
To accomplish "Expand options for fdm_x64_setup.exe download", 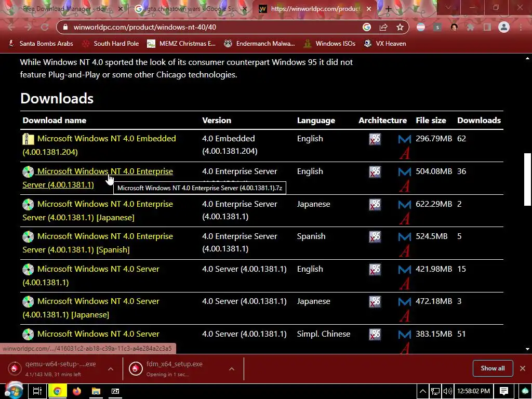I will 231,369.
